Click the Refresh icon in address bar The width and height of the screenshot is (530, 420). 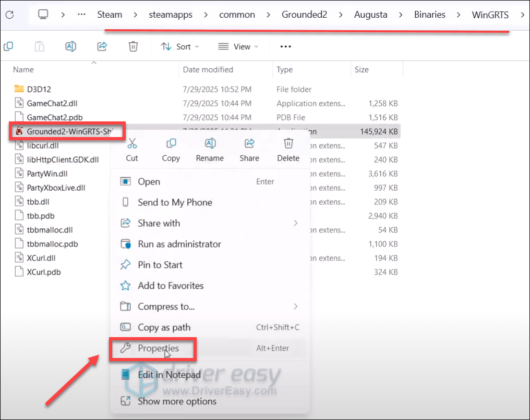point(9,15)
